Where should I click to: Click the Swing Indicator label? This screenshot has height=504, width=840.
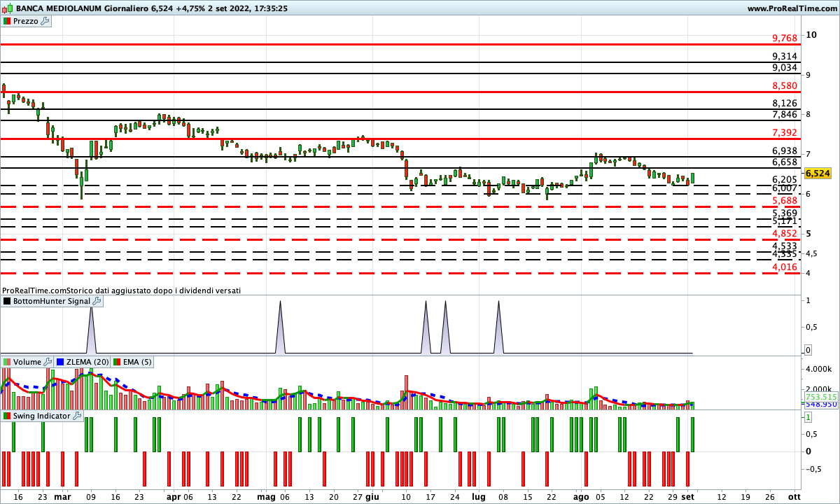pos(42,416)
